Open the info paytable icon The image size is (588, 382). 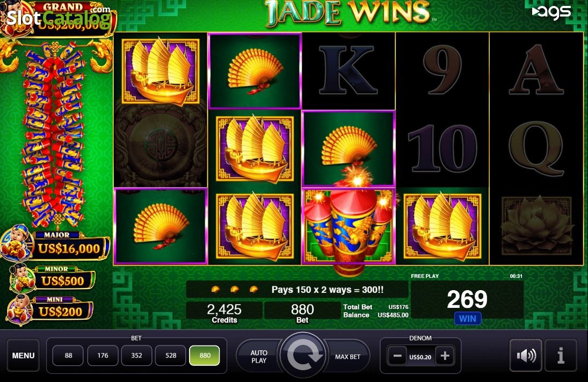pyautogui.click(x=561, y=355)
